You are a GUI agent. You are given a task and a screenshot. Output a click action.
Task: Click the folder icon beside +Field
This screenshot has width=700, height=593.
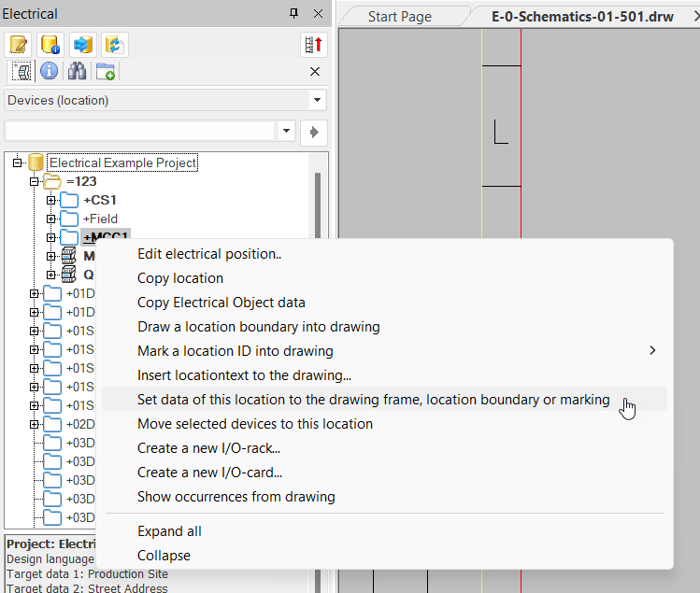click(x=69, y=219)
